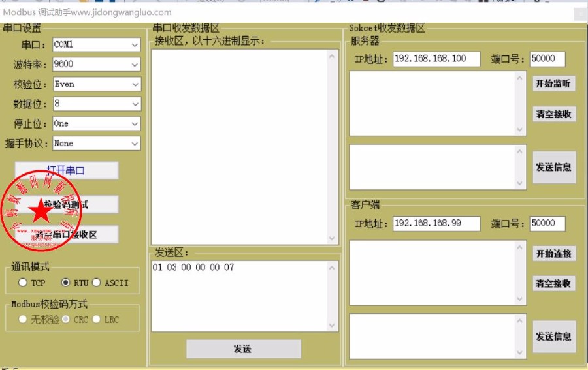Click the server send box scroll down arrow
Image resolution: width=588 pixels, height=370 pixels.
point(519,183)
